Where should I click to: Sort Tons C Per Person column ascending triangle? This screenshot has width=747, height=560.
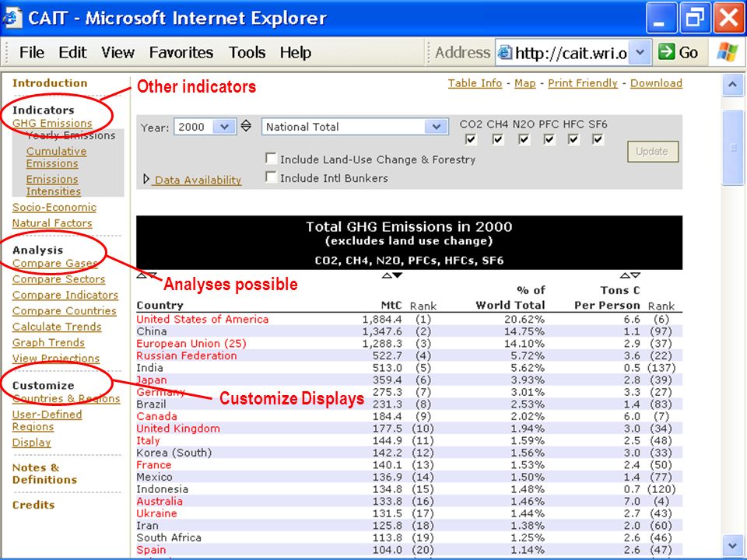tap(625, 275)
